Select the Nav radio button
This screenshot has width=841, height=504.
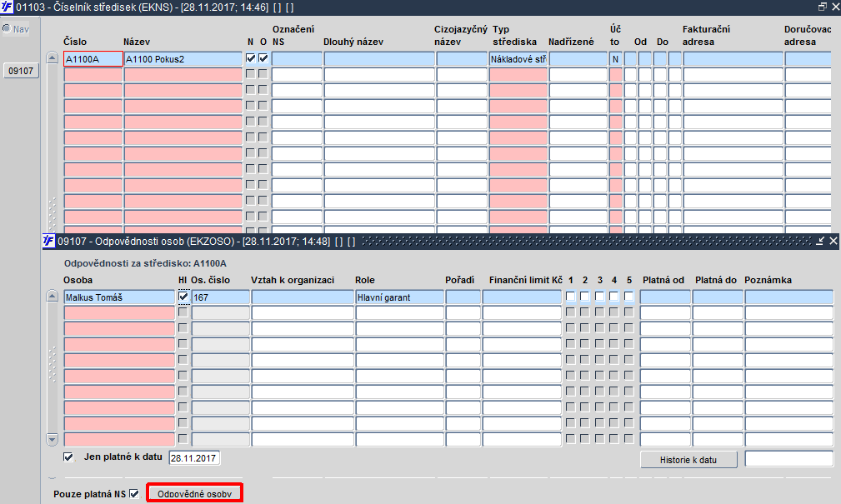(x=7, y=28)
